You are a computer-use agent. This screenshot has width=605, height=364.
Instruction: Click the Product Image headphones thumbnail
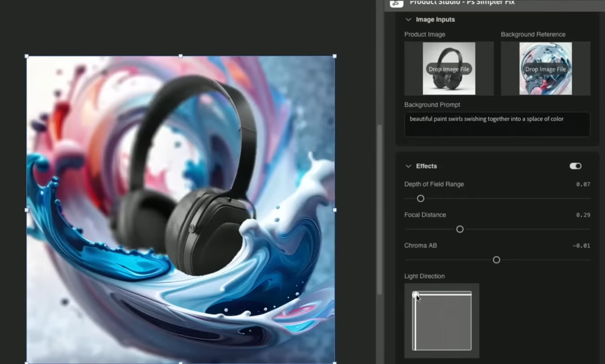(449, 84)
